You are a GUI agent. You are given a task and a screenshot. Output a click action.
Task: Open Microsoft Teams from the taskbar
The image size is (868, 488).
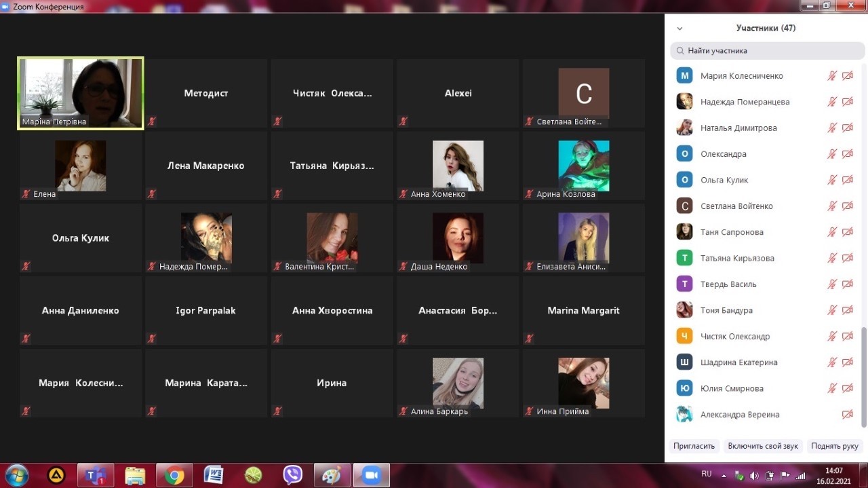point(96,475)
